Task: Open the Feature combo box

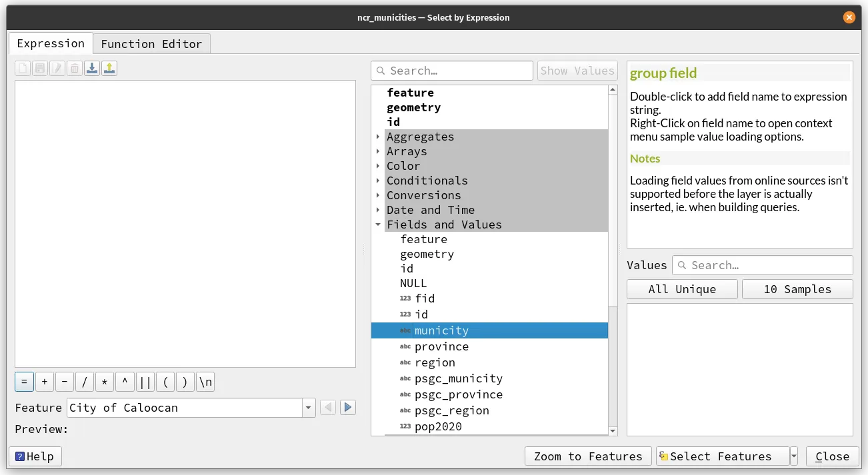Action: (307, 407)
